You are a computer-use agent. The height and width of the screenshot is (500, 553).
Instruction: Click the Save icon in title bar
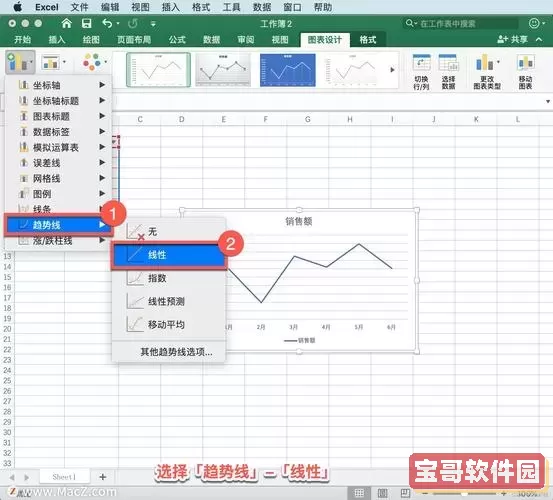pyautogui.click(x=86, y=24)
